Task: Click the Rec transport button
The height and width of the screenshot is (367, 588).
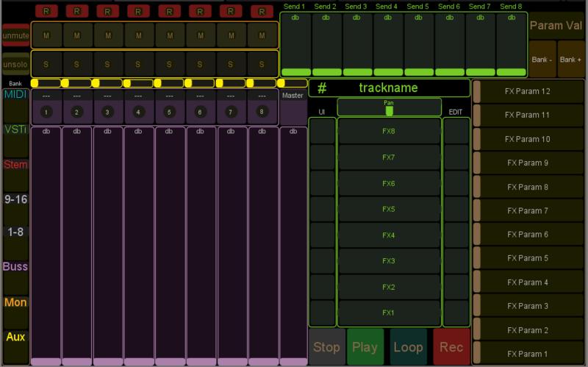Action: pos(451,346)
